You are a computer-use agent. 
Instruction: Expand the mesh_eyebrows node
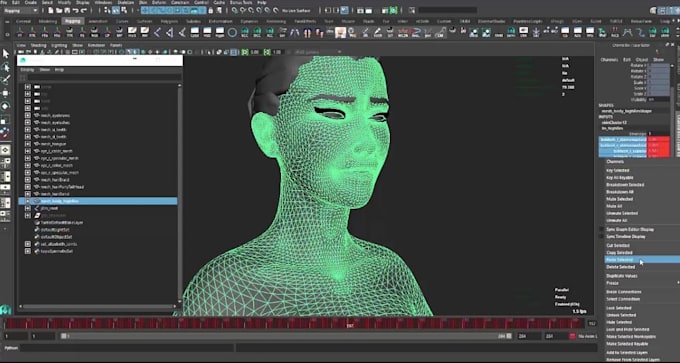28,115
